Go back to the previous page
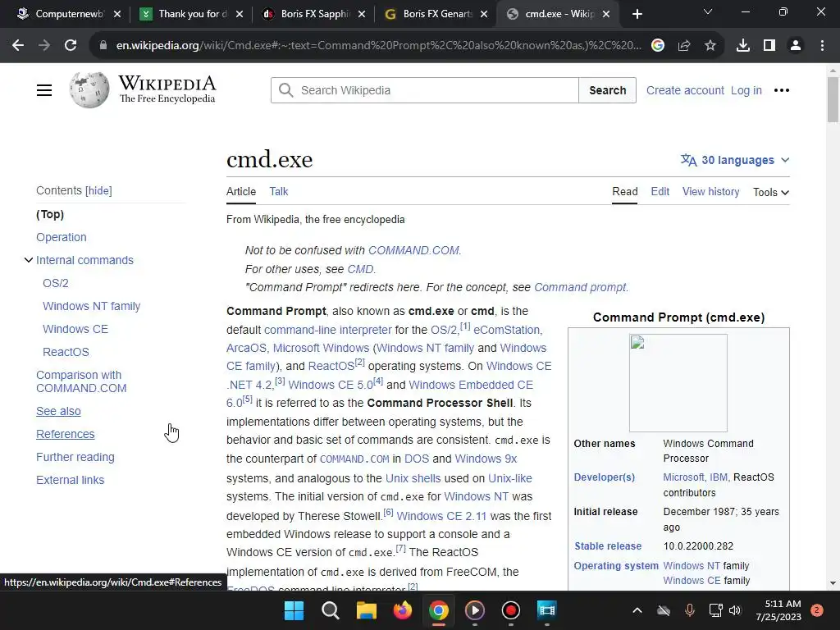 (x=18, y=46)
